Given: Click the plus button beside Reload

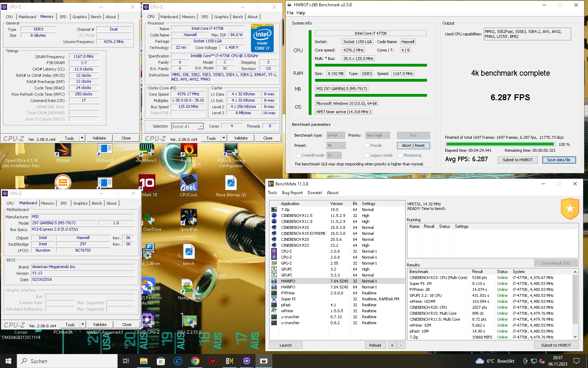Looking at the screenshot, I should coord(392,345).
